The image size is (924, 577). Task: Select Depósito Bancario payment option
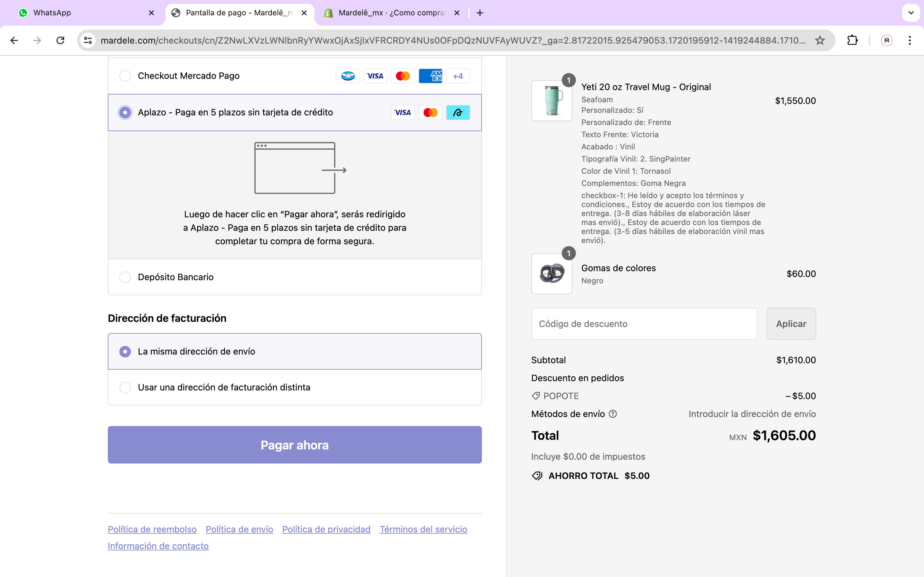click(125, 277)
